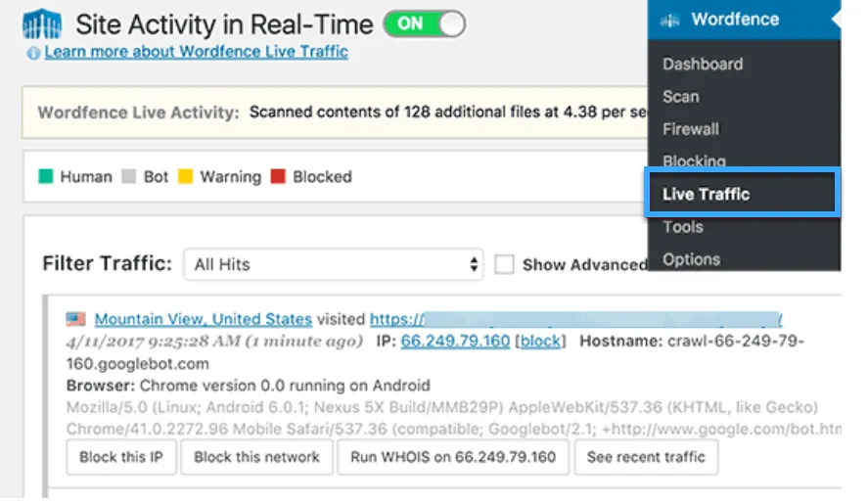Viewport: 868px width, 503px height.
Task: Click the Block this network button
Action: 256,457
